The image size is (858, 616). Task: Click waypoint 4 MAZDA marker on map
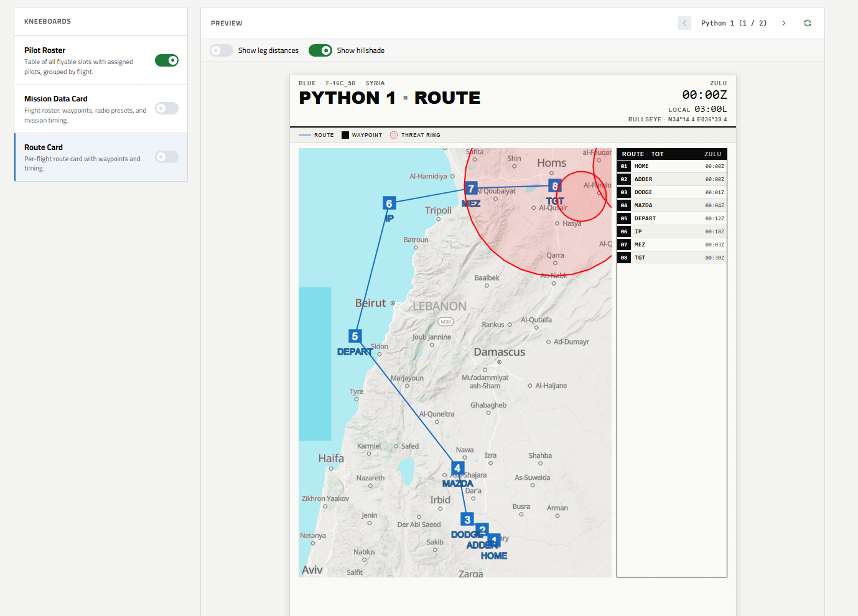[457, 468]
